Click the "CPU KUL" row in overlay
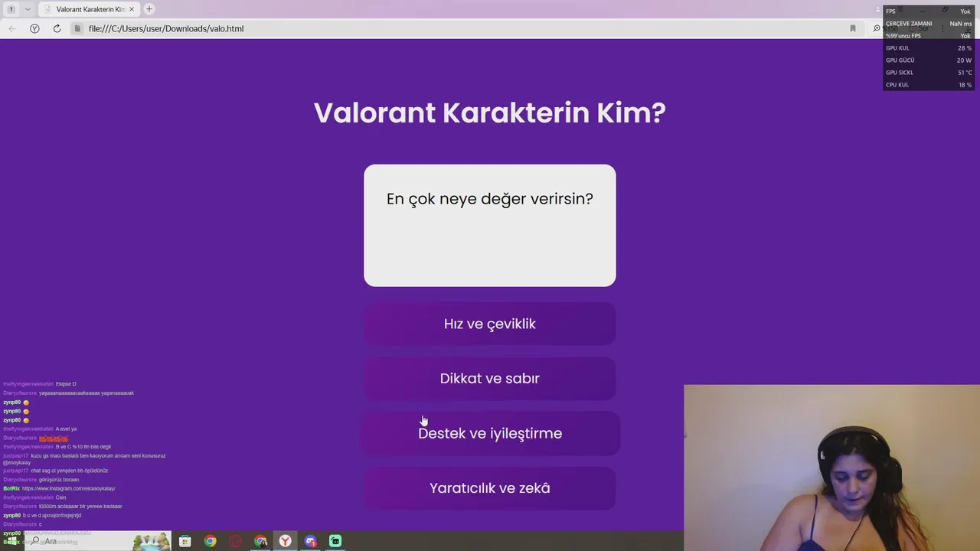This screenshot has width=980, height=551. pyautogui.click(x=929, y=85)
